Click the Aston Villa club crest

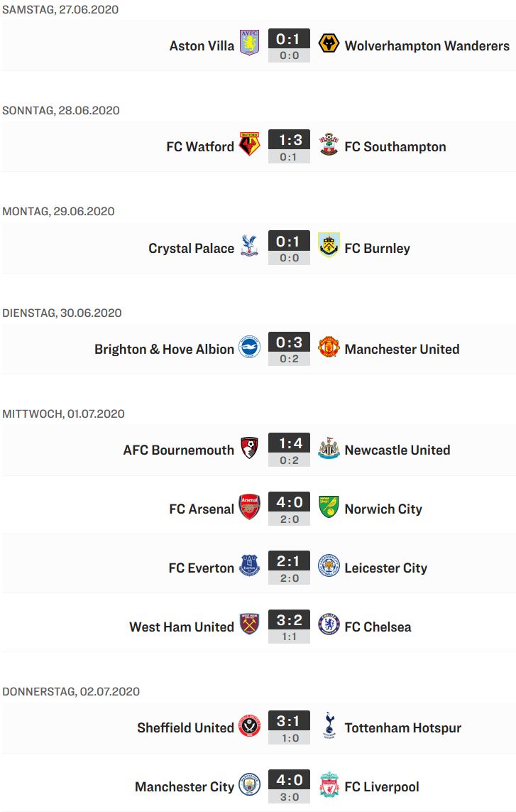click(x=249, y=43)
